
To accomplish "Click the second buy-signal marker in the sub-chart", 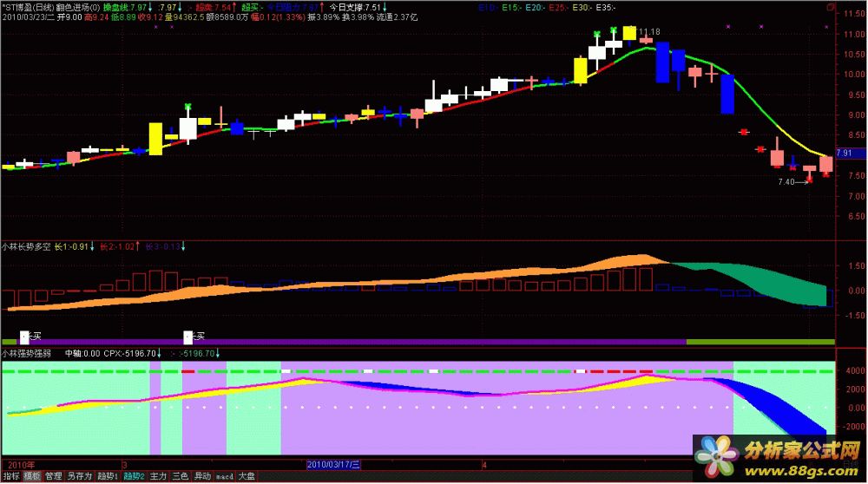I will click(188, 337).
